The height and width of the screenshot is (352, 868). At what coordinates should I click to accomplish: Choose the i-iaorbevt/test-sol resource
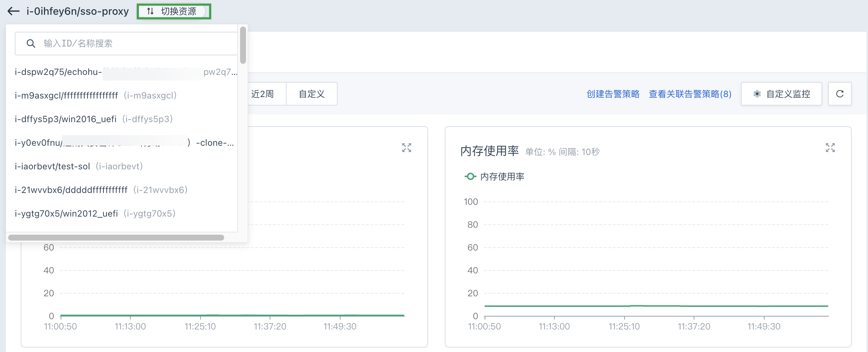tap(78, 166)
